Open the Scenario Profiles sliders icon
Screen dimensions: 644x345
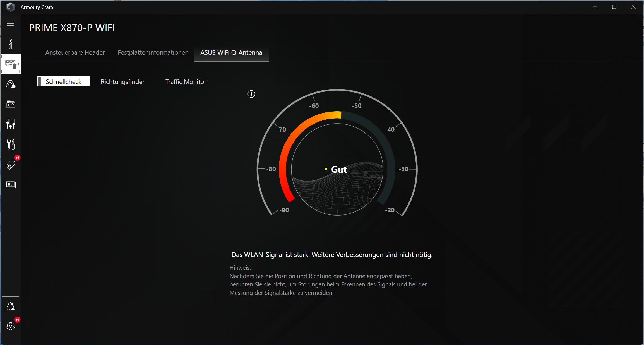[x=11, y=124]
